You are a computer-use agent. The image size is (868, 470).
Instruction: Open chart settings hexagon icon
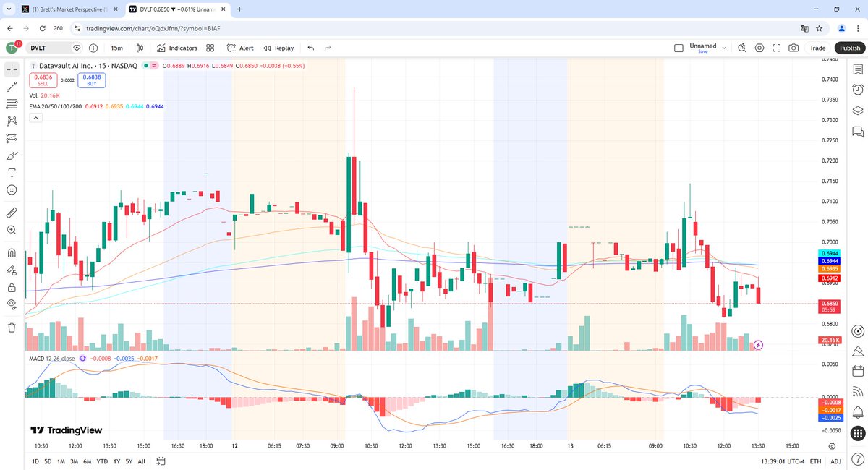coord(759,48)
